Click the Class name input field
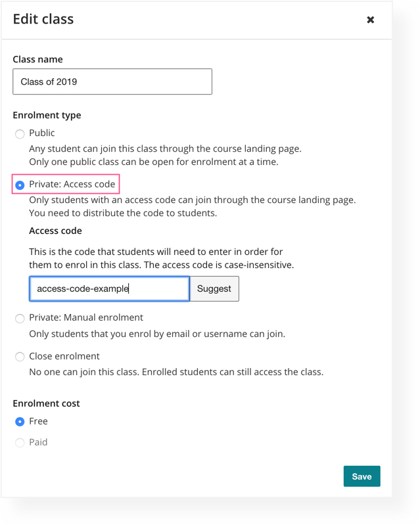Image resolution: width=420 pixels, height=525 pixels. coord(112,81)
